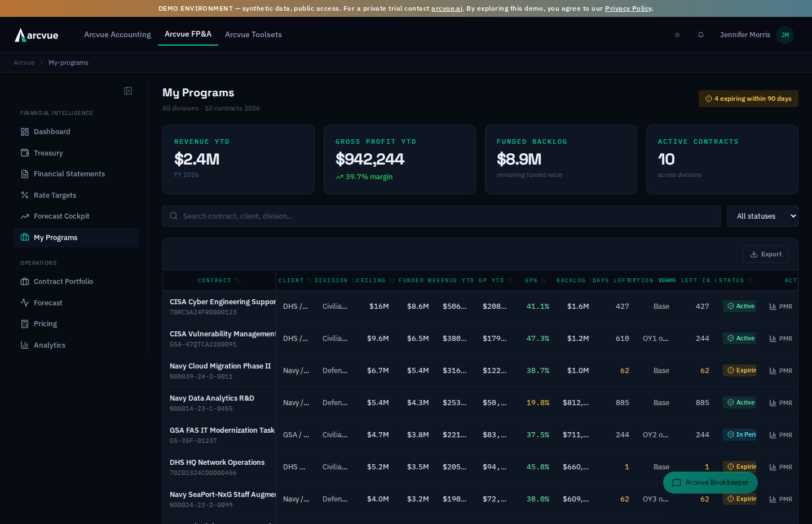
Task: Open the DHS HQ Network Operations contract
Action: pos(217,463)
